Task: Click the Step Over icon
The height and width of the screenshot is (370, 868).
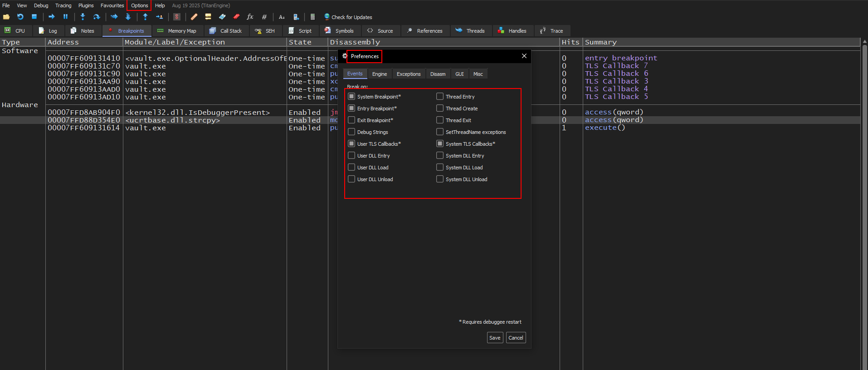Action: (x=97, y=17)
